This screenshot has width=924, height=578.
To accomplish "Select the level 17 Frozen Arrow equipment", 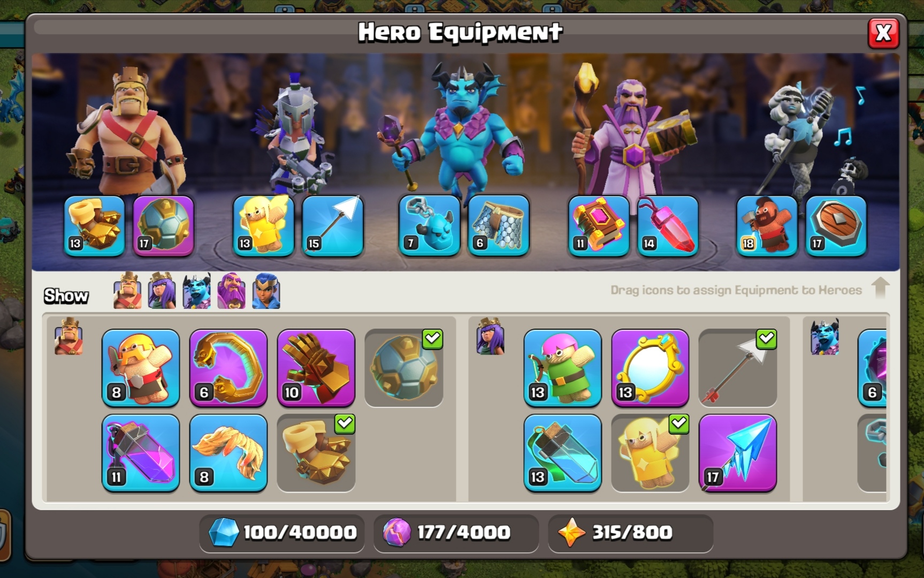I will tap(738, 453).
